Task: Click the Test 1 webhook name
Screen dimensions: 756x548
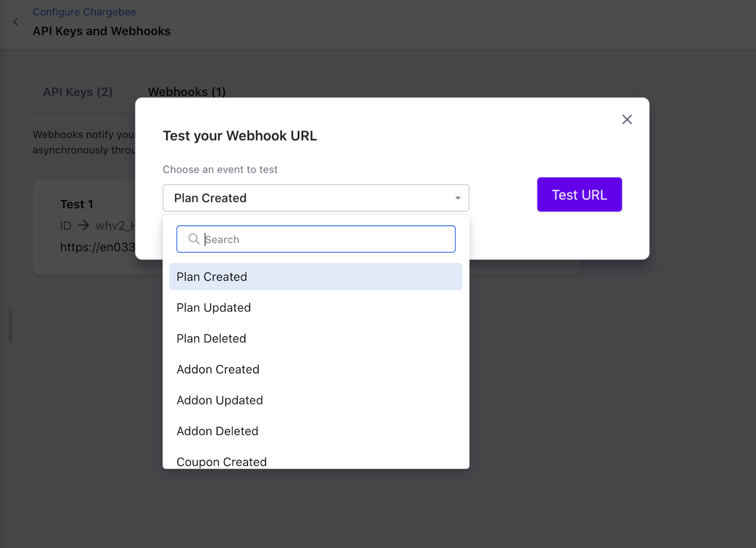Action: tap(77, 204)
